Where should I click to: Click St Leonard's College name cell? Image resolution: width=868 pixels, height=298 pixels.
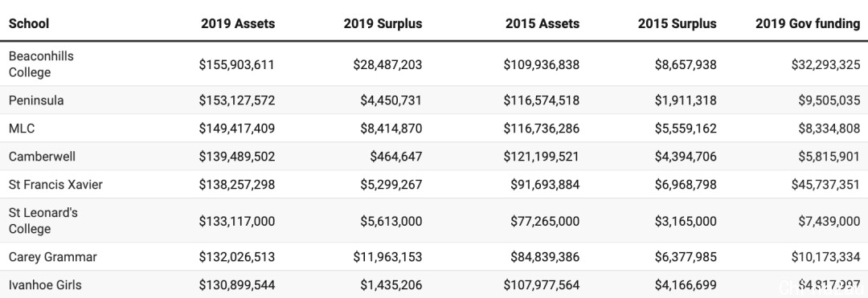[43, 221]
